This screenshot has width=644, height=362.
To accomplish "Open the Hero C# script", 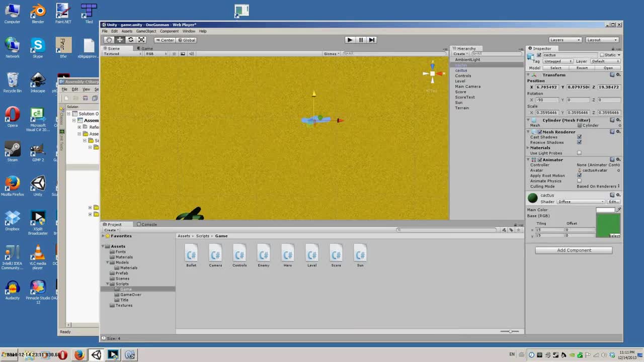I will 288,255.
